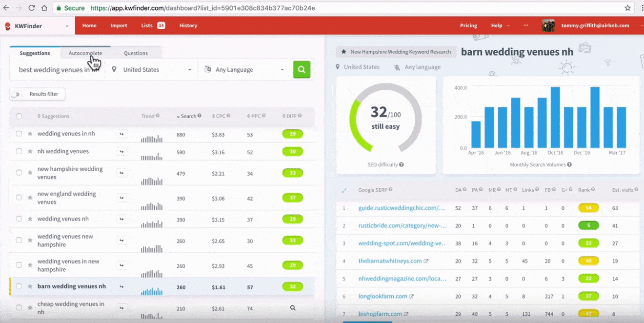Expand the Any Language dropdown
Screen dimensions: 644x323
click(x=244, y=70)
